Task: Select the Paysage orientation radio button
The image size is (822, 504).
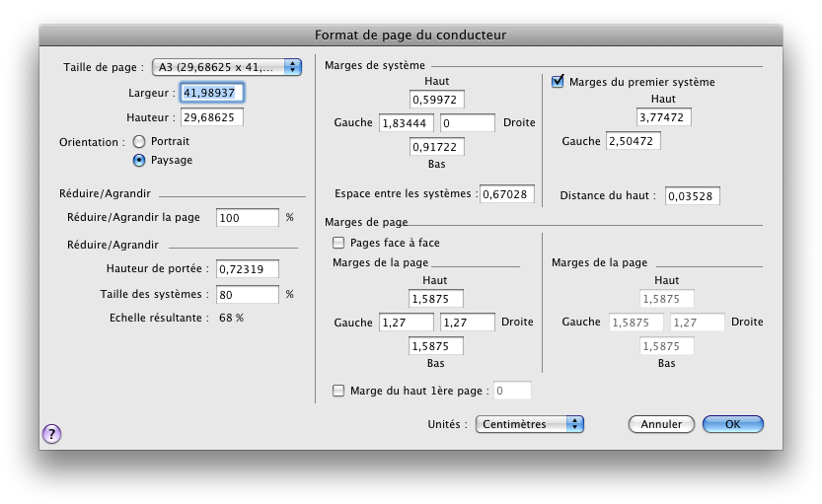Action: pyautogui.click(x=139, y=160)
